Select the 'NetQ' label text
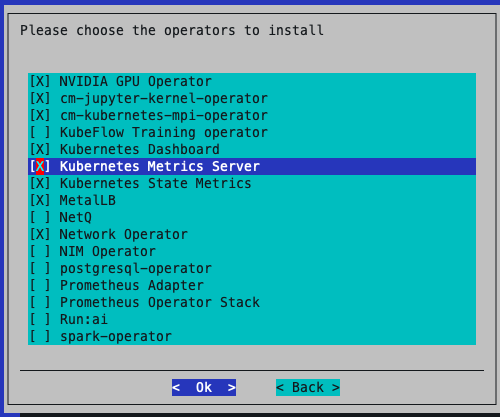Screen dimensions: 500x417 tap(76, 218)
